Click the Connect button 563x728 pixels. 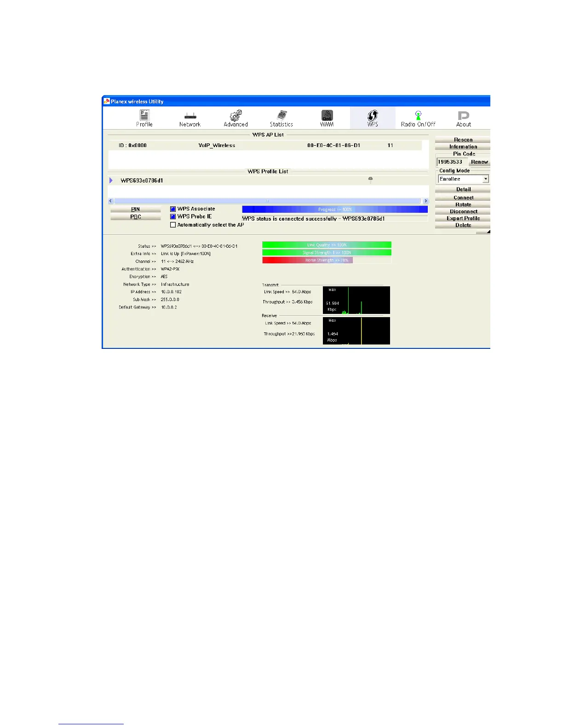coord(463,198)
